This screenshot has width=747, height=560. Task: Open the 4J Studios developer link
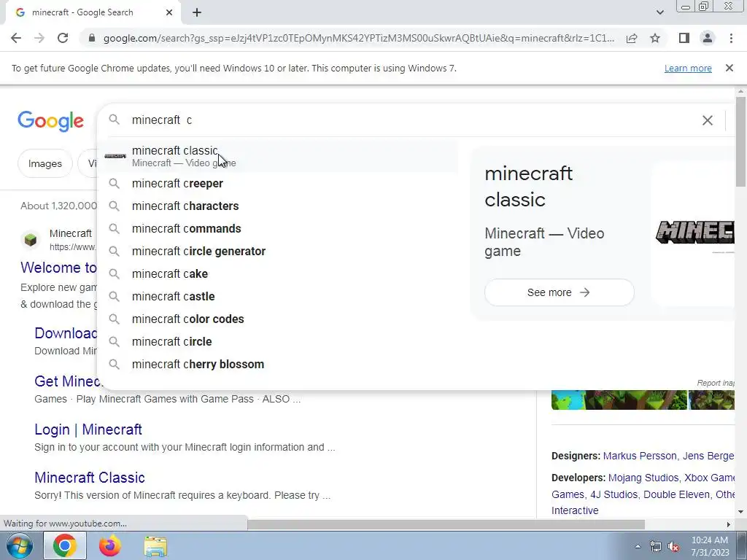pos(614,494)
